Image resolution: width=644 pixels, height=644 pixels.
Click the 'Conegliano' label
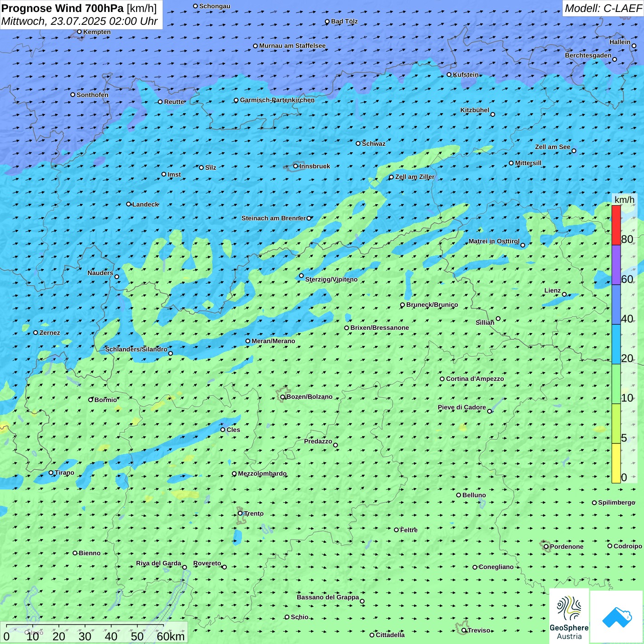496,567
